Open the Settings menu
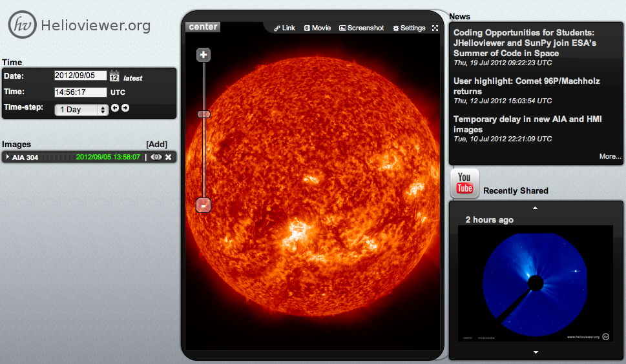The width and height of the screenshot is (626, 364). [409, 28]
